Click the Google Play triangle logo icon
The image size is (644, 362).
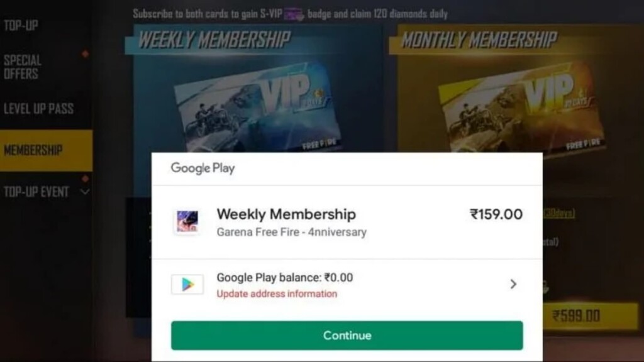[x=187, y=284]
